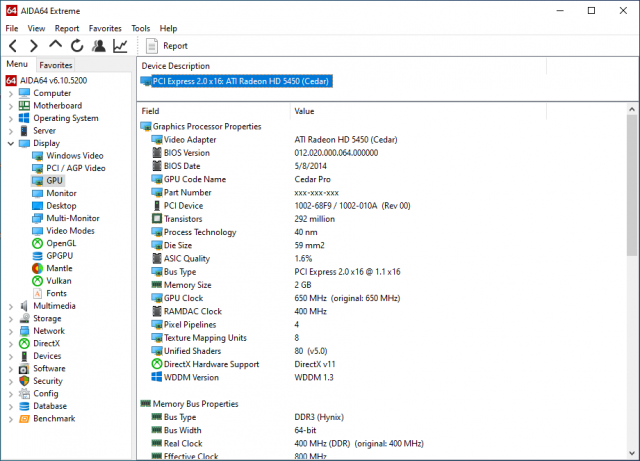Click the Forward navigation arrow

point(34,46)
